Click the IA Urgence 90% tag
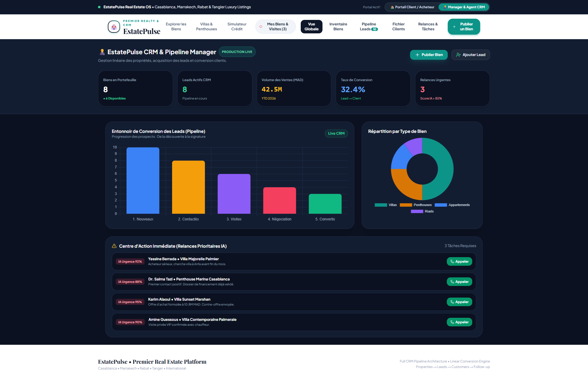Screen dimensions: 588x383 point(130,322)
